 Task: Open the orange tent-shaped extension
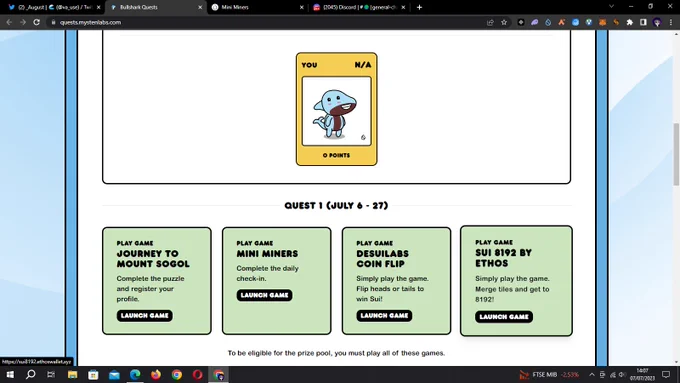[562, 22]
